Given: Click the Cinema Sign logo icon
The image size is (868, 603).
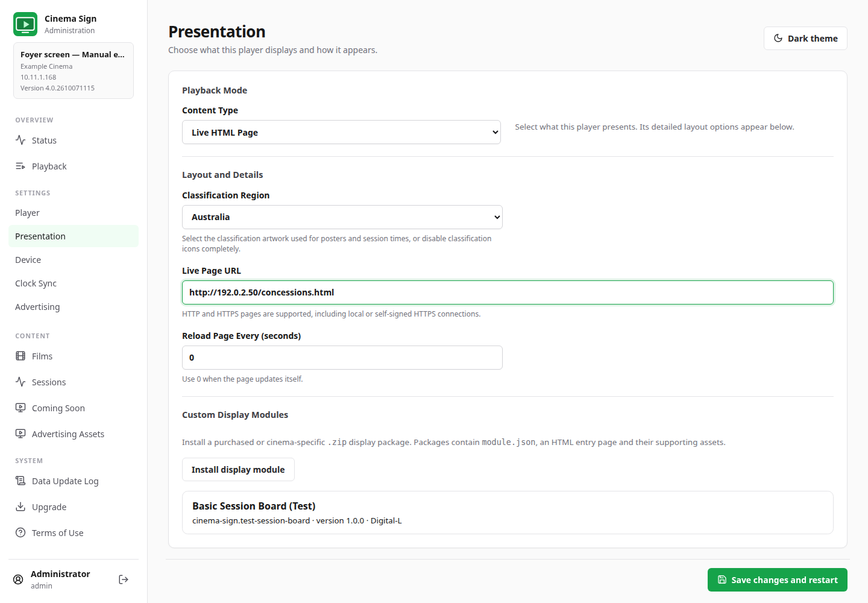Looking at the screenshot, I should (25, 24).
